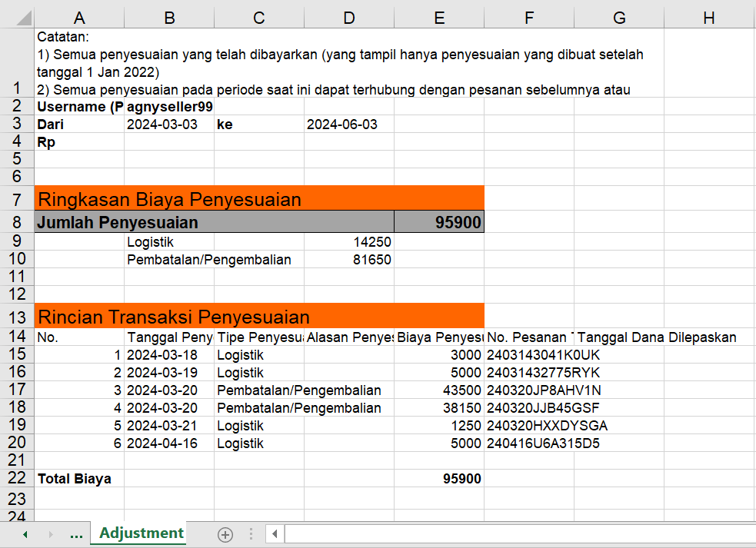Select row 7 header
The width and height of the screenshot is (756, 548).
tap(17, 198)
